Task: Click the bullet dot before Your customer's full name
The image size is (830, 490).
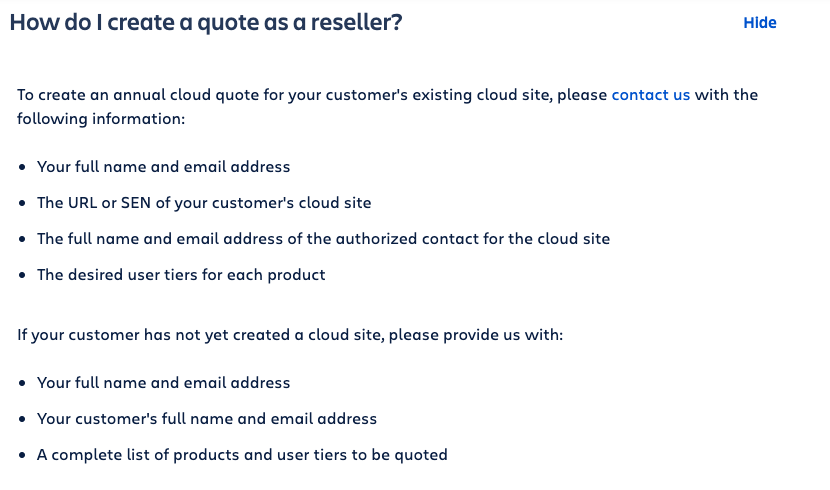Action: [x=22, y=419]
